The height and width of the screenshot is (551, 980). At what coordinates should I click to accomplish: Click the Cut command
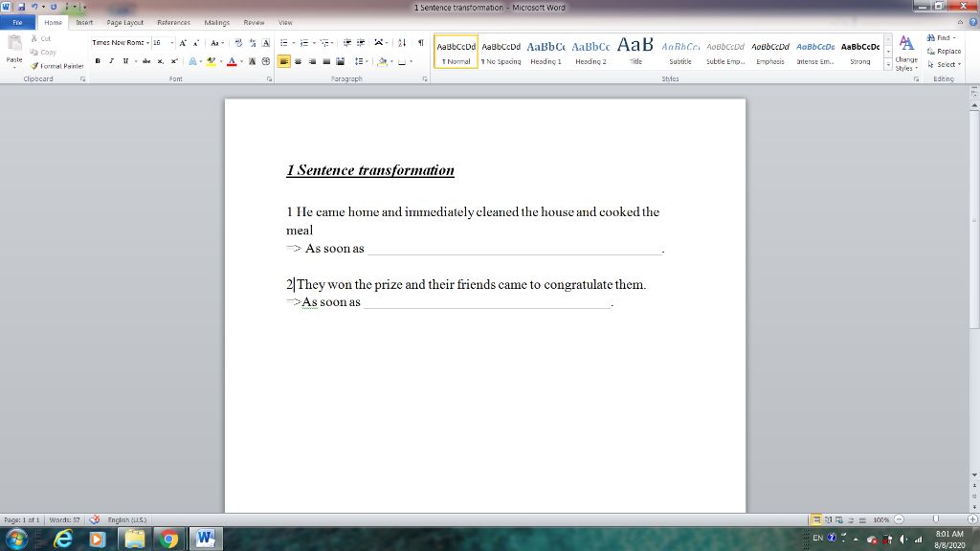pos(40,38)
